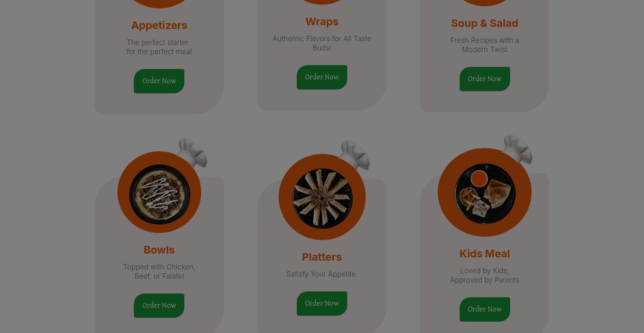The width and height of the screenshot is (644, 333).
Task: Click the chef hat above Bowls
Action: coord(192,152)
